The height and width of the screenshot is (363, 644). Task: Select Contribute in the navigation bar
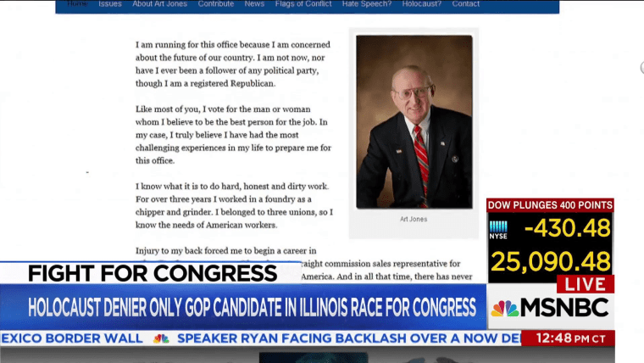click(x=216, y=4)
